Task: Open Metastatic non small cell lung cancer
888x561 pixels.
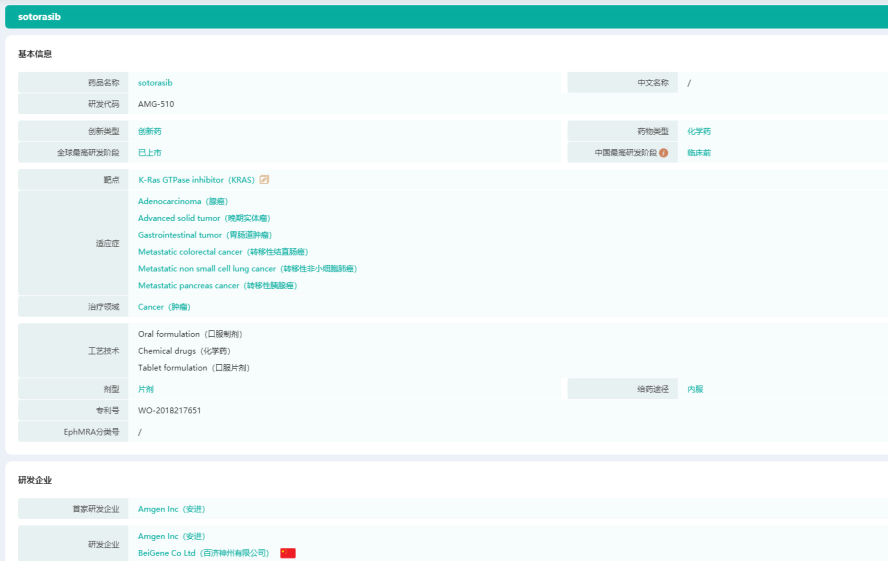Action: pos(247,269)
